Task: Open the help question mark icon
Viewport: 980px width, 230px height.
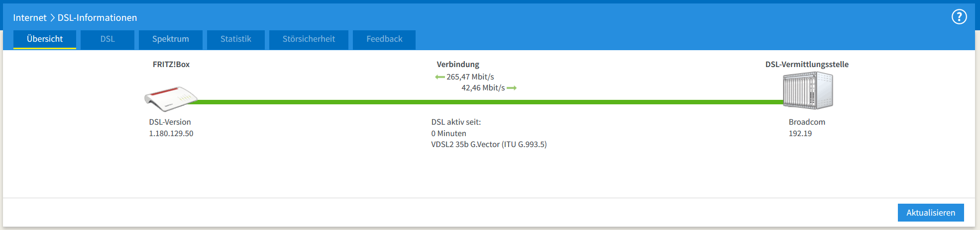Action: coord(959,17)
